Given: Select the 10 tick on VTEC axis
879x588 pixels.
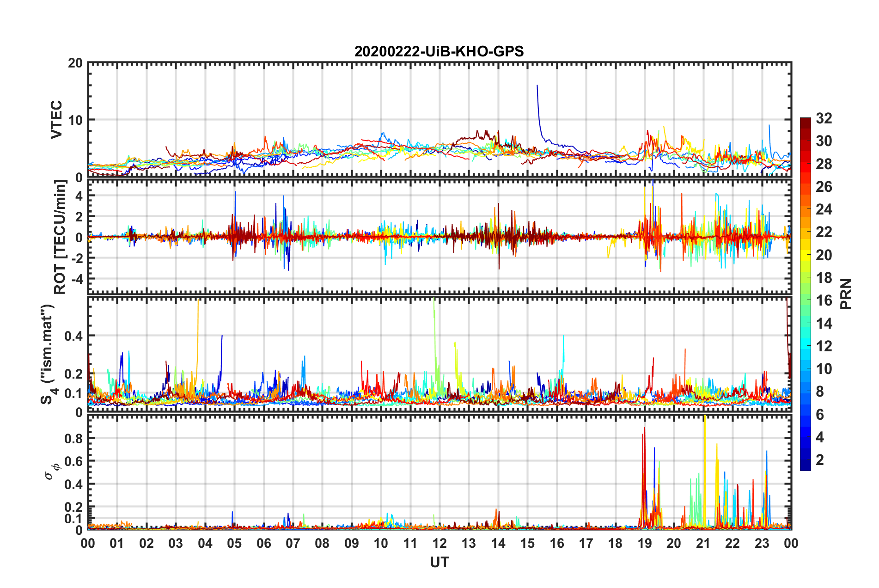Looking at the screenshot, I should point(75,120).
